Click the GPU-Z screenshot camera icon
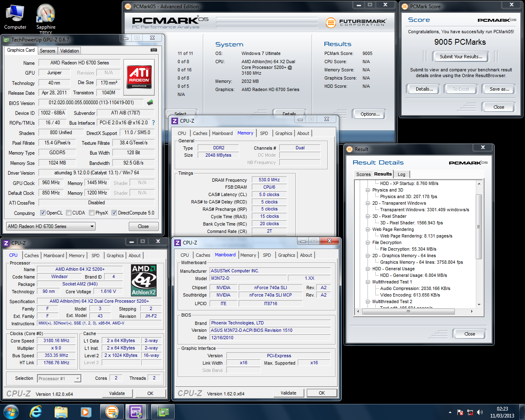The image size is (525, 420). point(154,50)
